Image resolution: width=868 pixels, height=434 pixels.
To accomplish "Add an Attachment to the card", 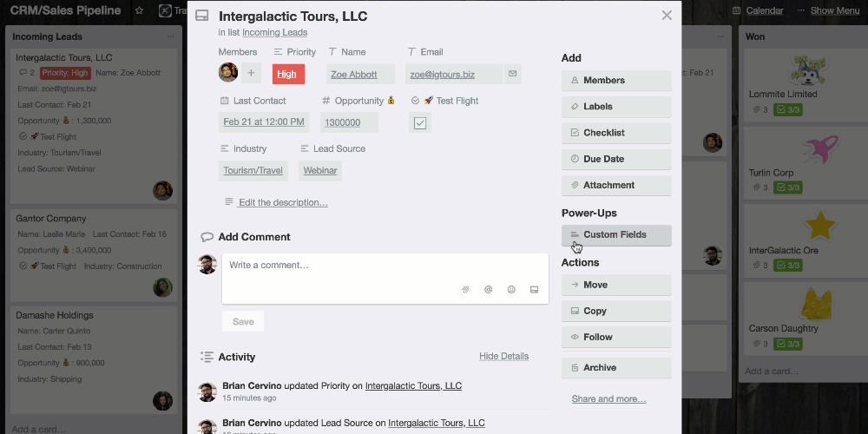I will coord(616,186).
